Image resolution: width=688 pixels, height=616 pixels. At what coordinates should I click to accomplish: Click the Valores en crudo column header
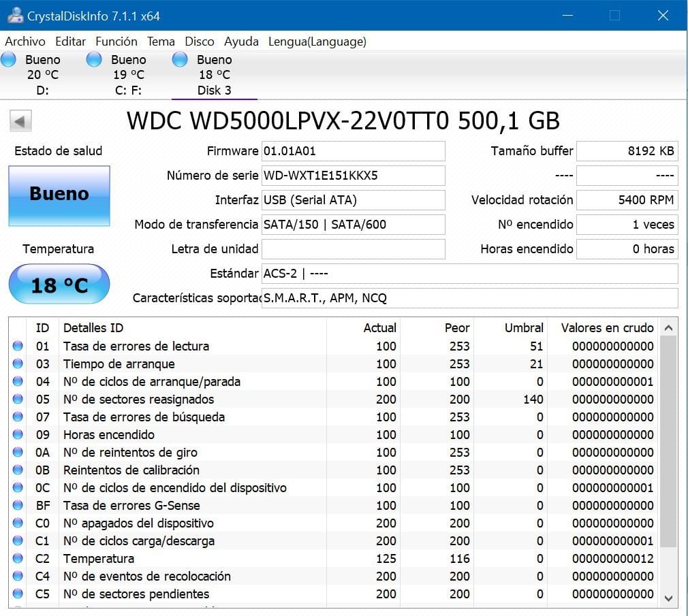coord(602,328)
